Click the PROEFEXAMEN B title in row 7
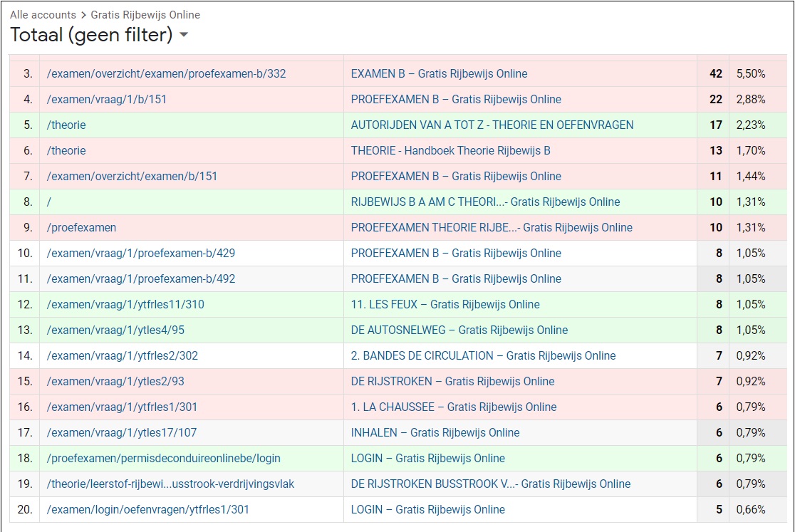The image size is (795, 532). tap(456, 177)
